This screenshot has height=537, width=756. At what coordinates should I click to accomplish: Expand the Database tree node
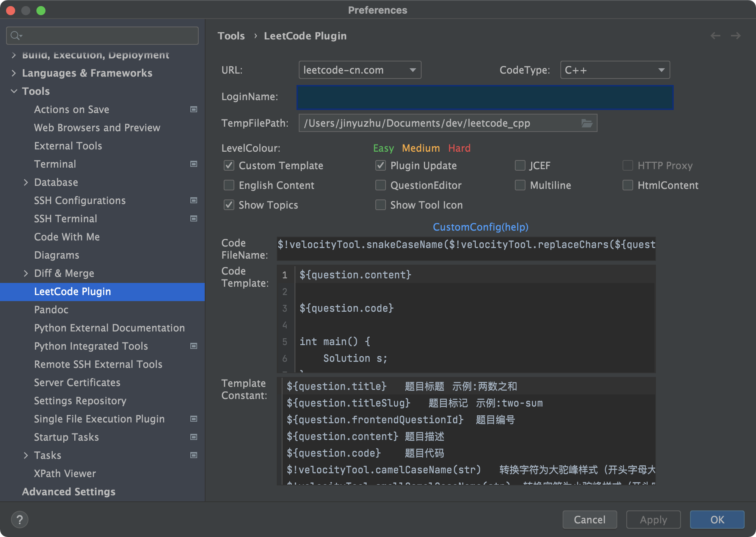[x=26, y=182]
